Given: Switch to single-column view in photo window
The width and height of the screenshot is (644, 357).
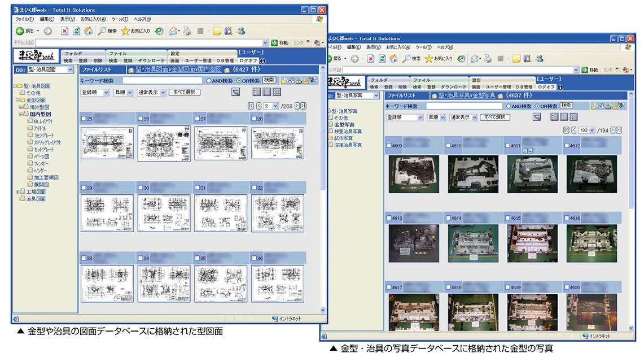Looking at the screenshot, I should 564,117.
